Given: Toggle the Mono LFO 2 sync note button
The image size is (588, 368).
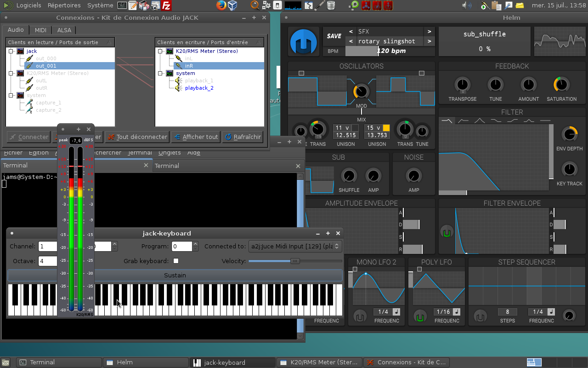Looking at the screenshot, I should pos(396,312).
